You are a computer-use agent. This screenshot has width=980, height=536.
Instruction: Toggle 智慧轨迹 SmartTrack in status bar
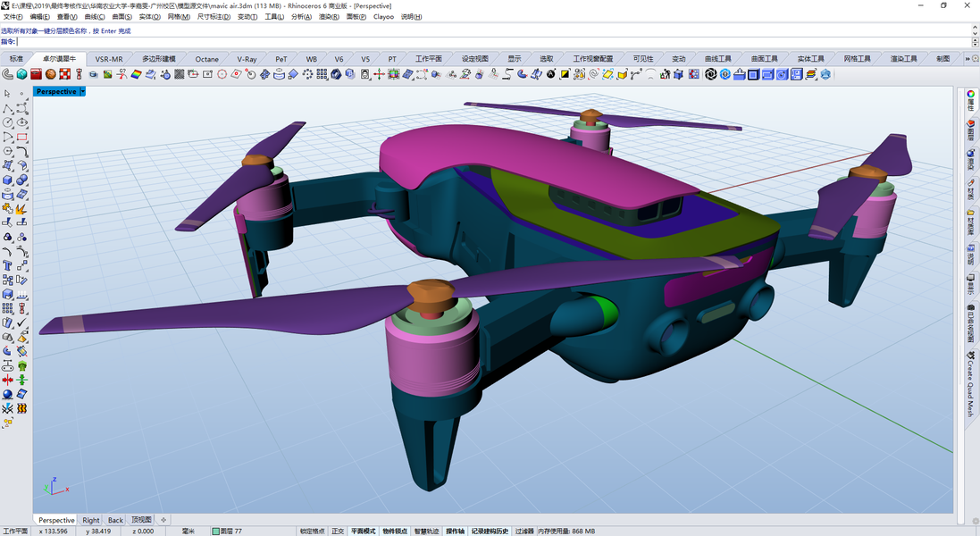426,531
